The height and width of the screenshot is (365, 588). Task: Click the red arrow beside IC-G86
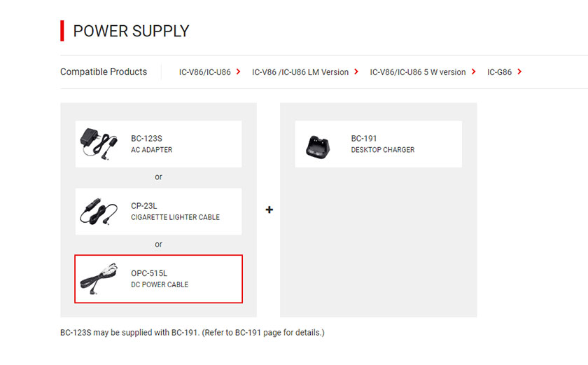(519, 71)
